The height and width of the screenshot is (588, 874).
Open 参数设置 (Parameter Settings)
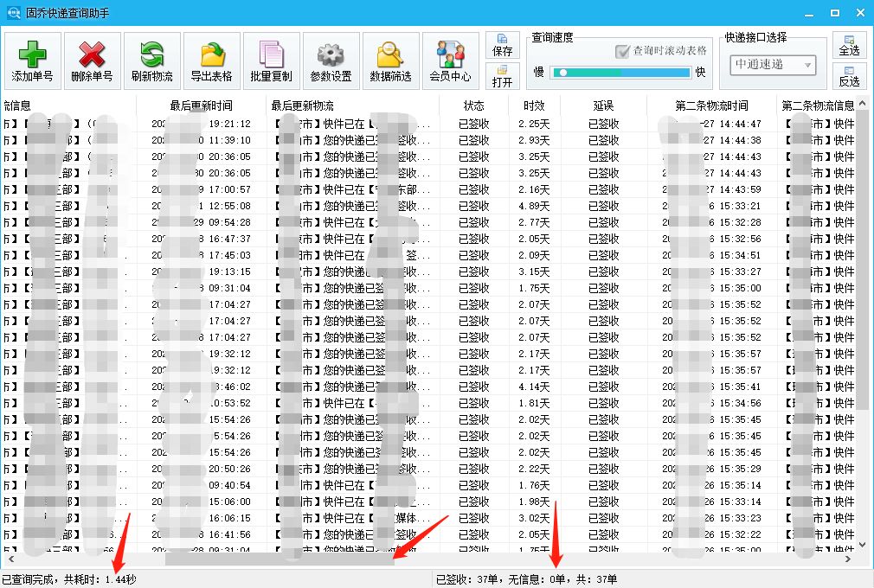[x=331, y=60]
